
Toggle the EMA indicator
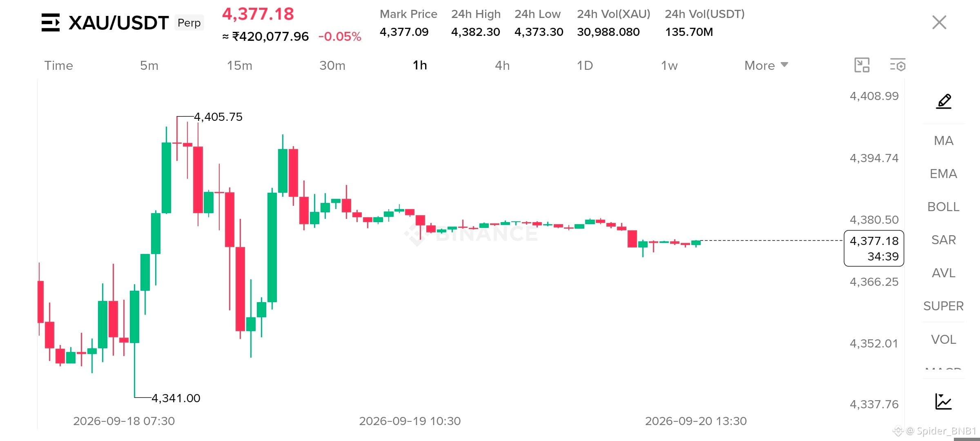pyautogui.click(x=944, y=174)
